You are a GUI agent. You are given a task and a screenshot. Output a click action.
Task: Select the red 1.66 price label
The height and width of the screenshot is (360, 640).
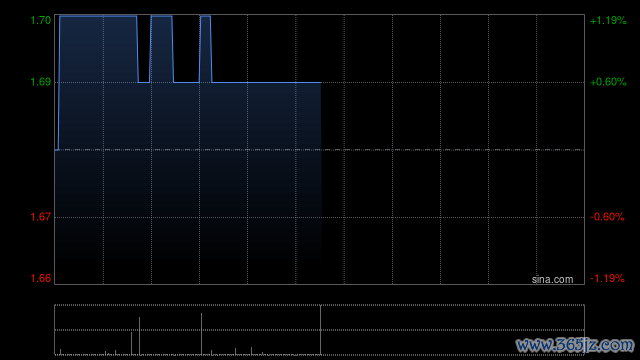click(41, 278)
